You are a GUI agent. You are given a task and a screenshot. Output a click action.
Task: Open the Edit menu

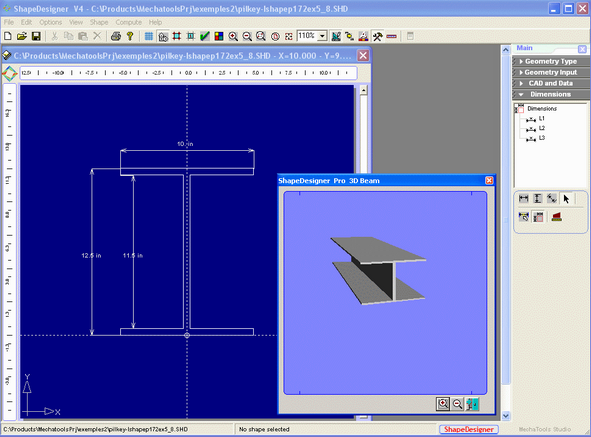pyautogui.click(x=26, y=22)
